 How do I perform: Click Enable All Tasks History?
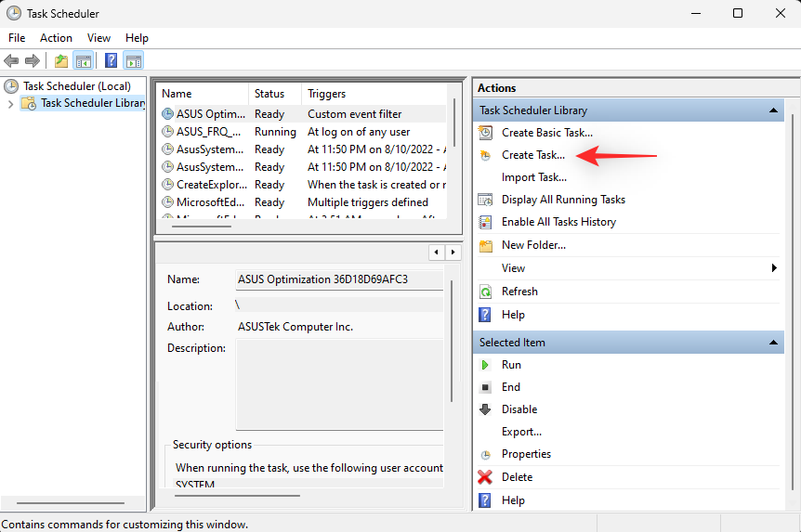[558, 222]
